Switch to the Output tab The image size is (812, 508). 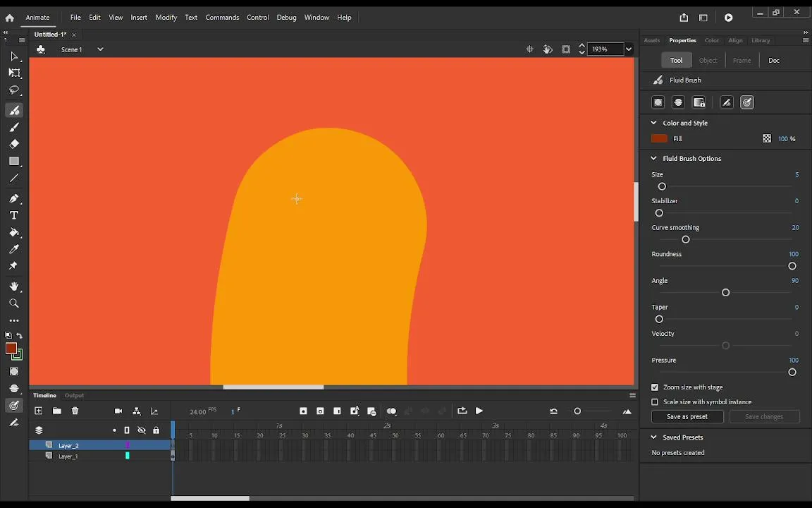(74, 396)
